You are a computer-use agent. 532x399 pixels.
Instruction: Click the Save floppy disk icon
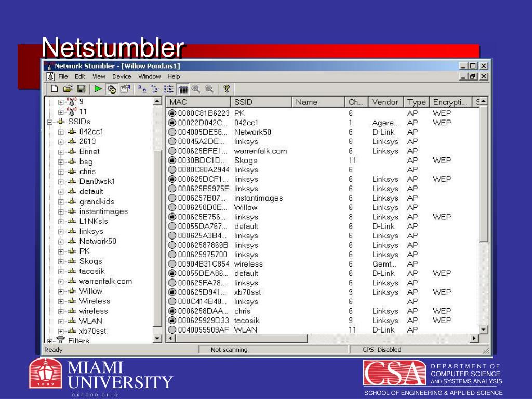point(81,89)
